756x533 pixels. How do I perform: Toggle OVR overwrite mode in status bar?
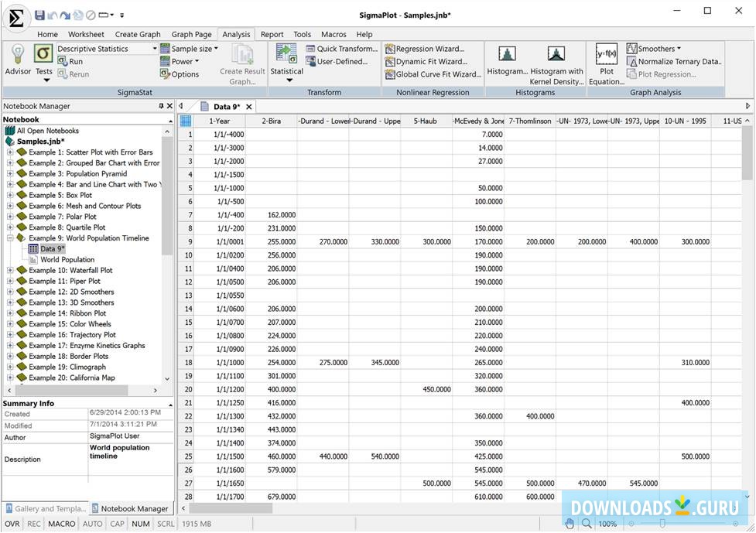point(12,524)
